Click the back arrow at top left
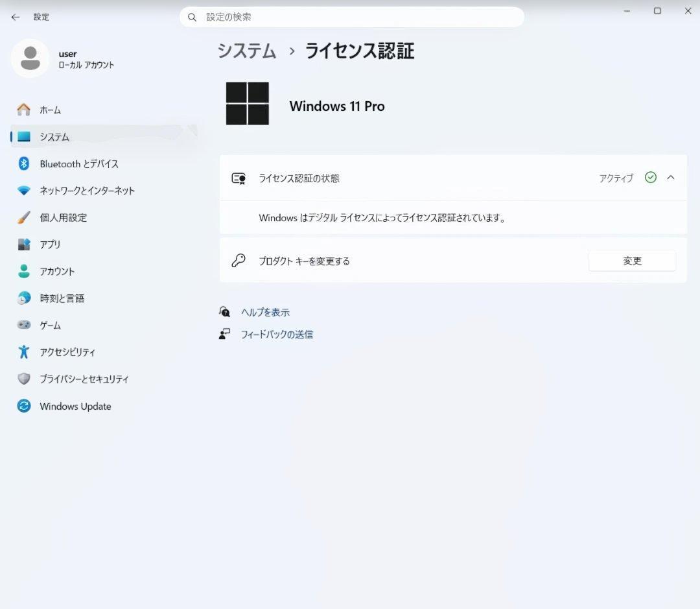This screenshot has height=609, width=700. point(14,17)
